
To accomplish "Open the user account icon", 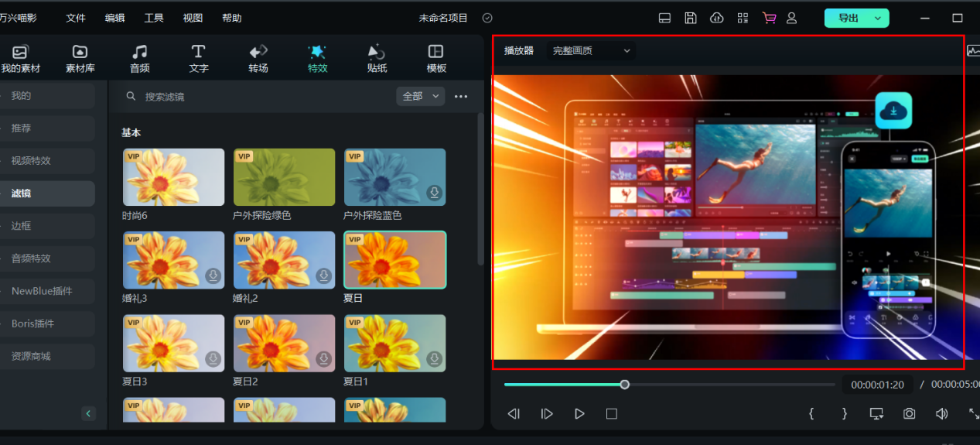I will (x=791, y=18).
